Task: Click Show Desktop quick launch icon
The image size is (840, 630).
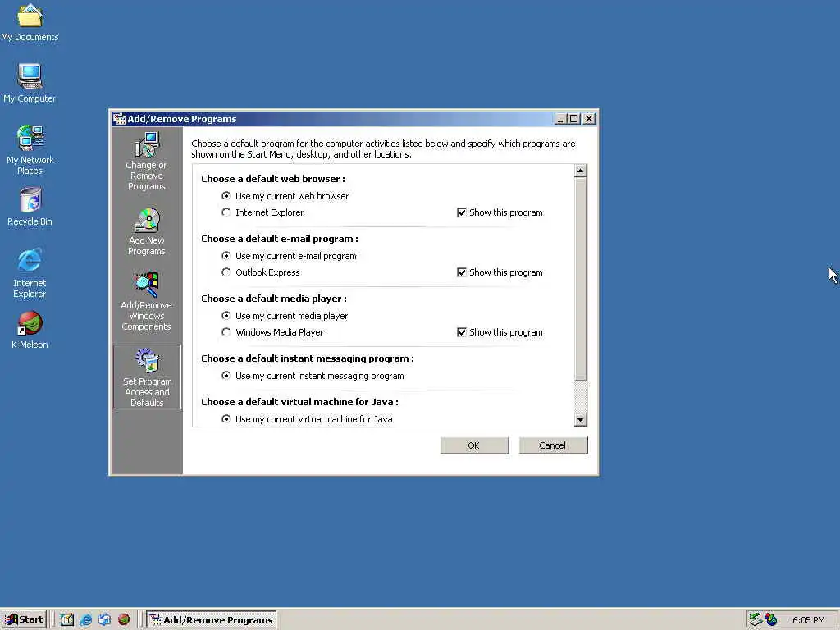Action: 67,620
